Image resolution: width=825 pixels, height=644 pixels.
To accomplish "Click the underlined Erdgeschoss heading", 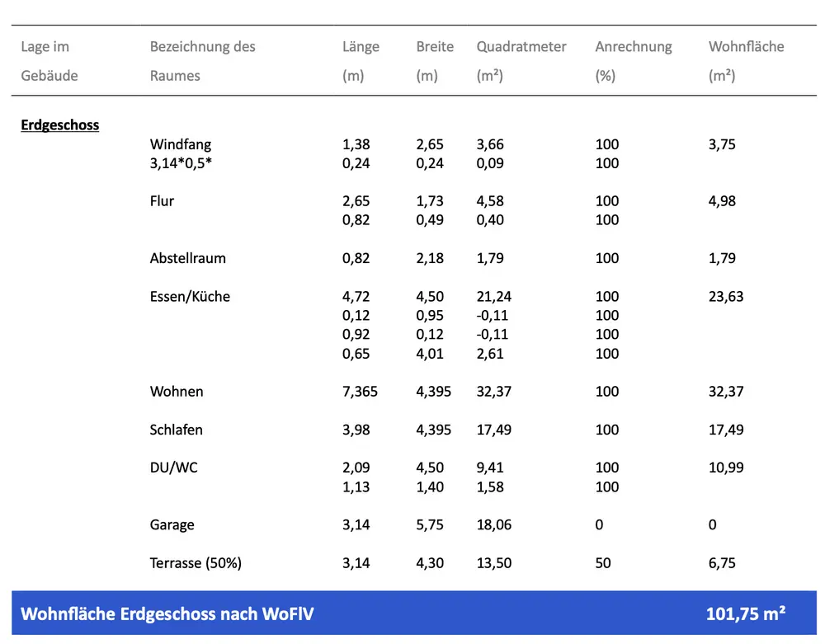I will pyautogui.click(x=59, y=125).
